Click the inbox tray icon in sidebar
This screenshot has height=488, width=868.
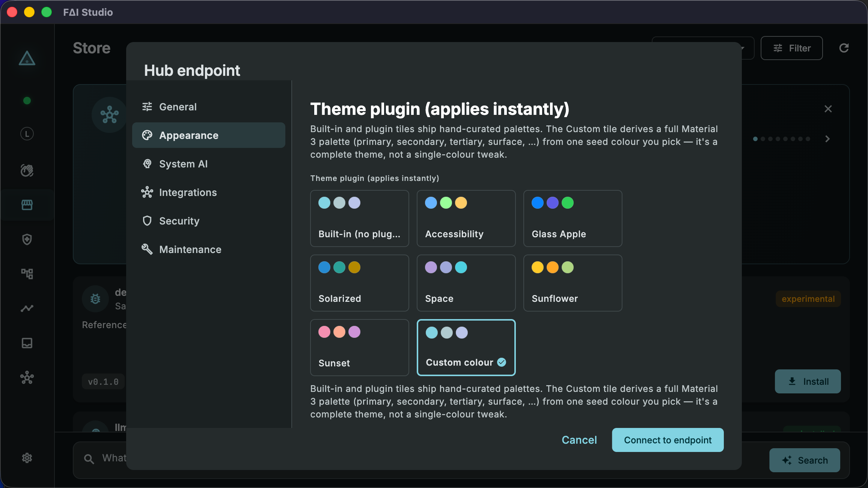27,343
